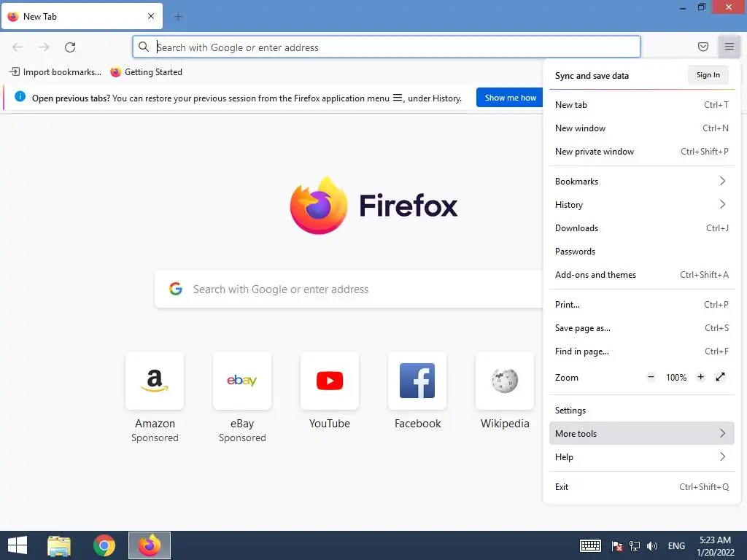Expand the More tools submenu
747x560 pixels.
[642, 433]
